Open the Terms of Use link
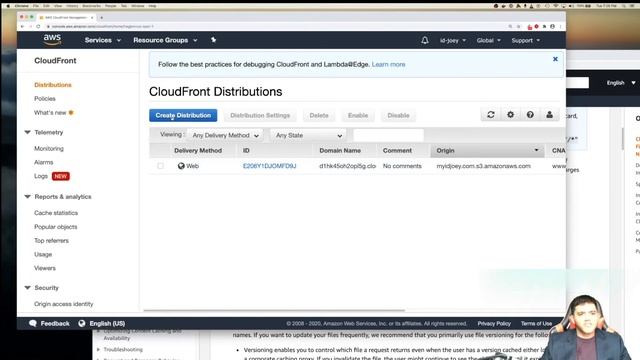The height and width of the screenshot is (360, 640). (x=536, y=324)
